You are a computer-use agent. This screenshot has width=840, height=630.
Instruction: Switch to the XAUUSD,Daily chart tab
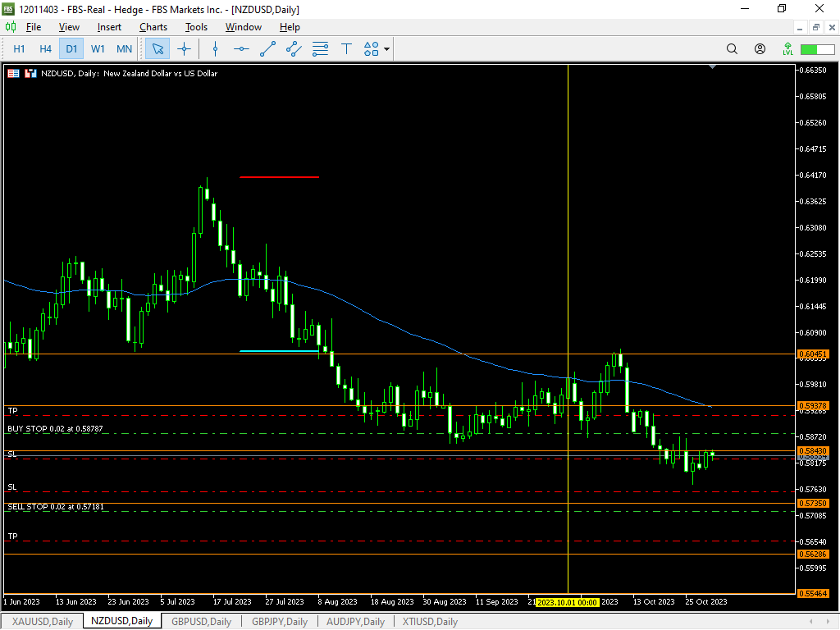tap(43, 622)
